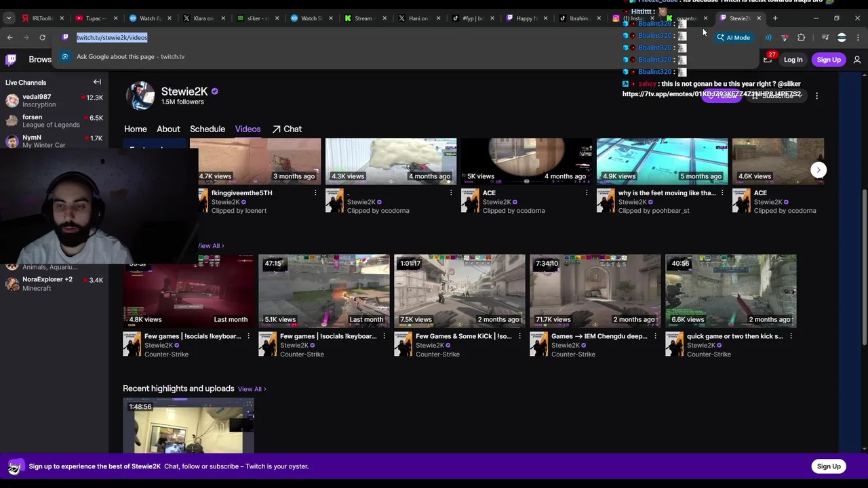The image size is (868, 488).
Task: Open options for quick game video
Action: pyautogui.click(x=791, y=336)
